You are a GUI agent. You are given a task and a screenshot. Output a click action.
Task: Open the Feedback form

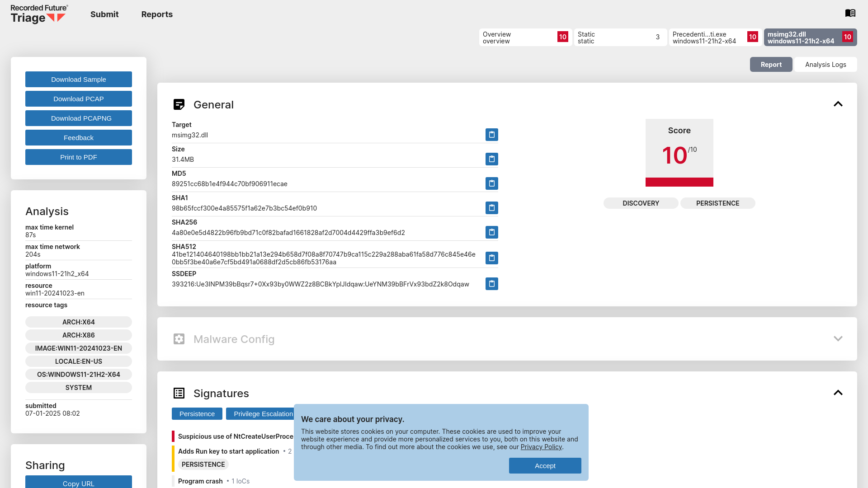point(79,138)
